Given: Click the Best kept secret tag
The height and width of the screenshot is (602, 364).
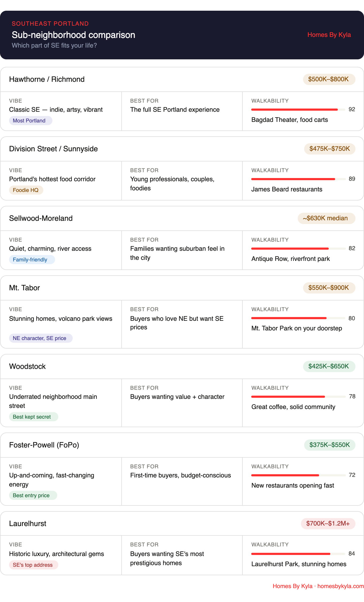Looking at the screenshot, I should coord(33,417).
